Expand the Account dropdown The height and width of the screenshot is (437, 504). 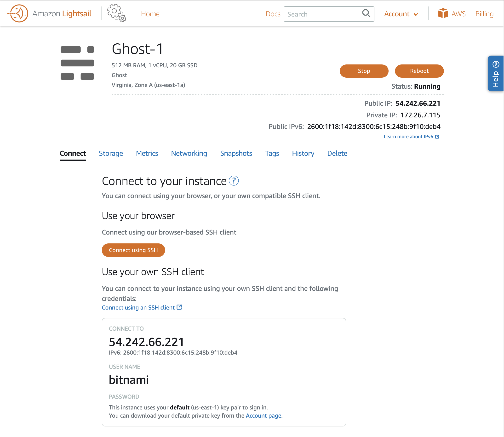pos(401,14)
